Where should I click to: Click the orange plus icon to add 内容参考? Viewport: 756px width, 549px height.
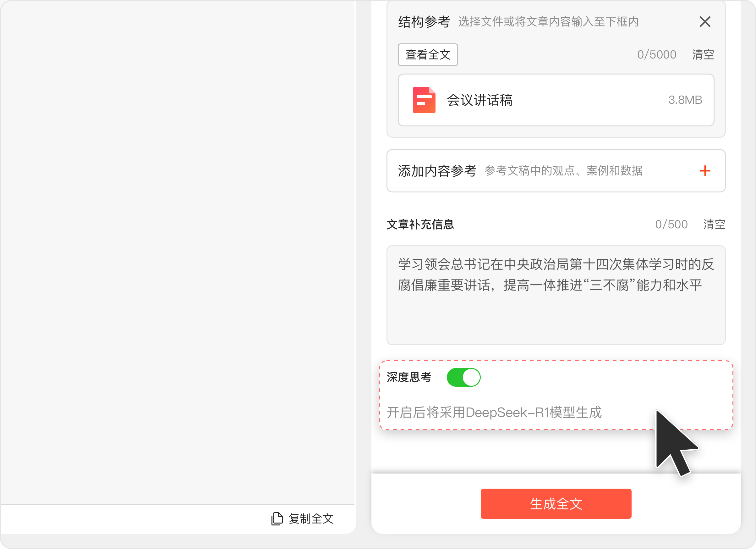point(705,171)
